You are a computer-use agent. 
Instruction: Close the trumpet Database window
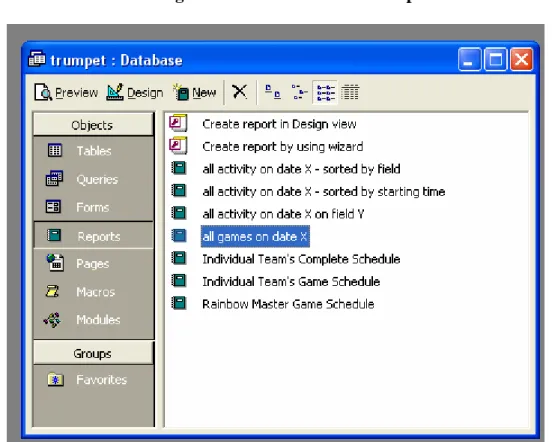click(521, 59)
